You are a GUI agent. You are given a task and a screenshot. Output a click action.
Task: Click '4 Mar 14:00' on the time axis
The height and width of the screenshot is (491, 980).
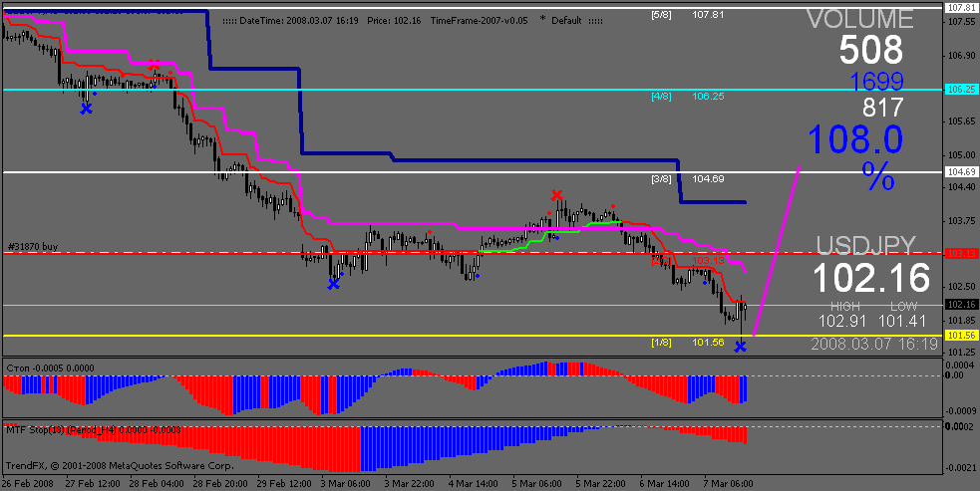(x=474, y=483)
